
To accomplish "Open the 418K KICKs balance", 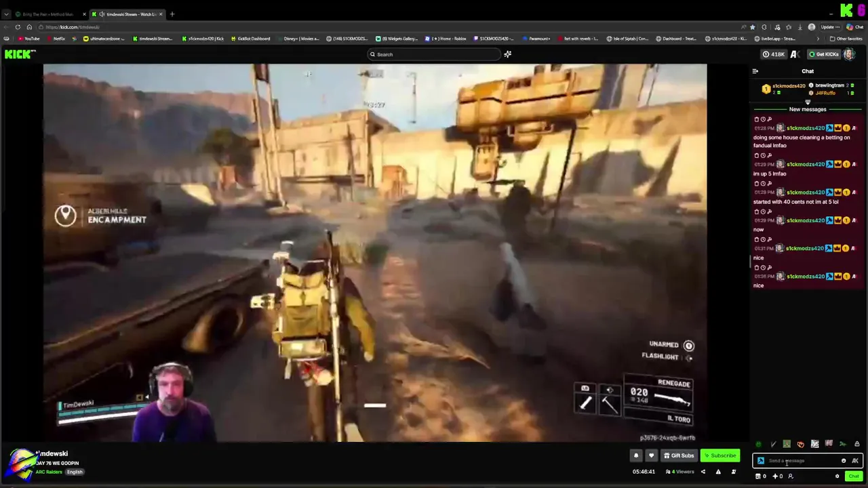I will [773, 54].
